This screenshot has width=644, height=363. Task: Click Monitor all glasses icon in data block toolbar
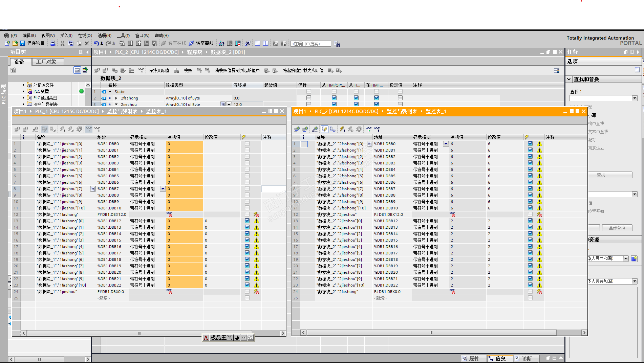[x=141, y=70]
